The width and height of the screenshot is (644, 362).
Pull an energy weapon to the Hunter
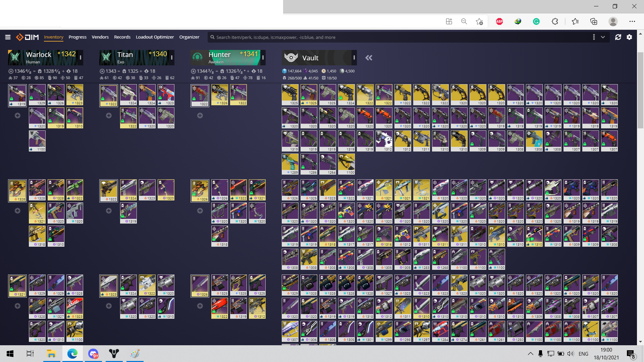pyautogui.click(x=200, y=210)
